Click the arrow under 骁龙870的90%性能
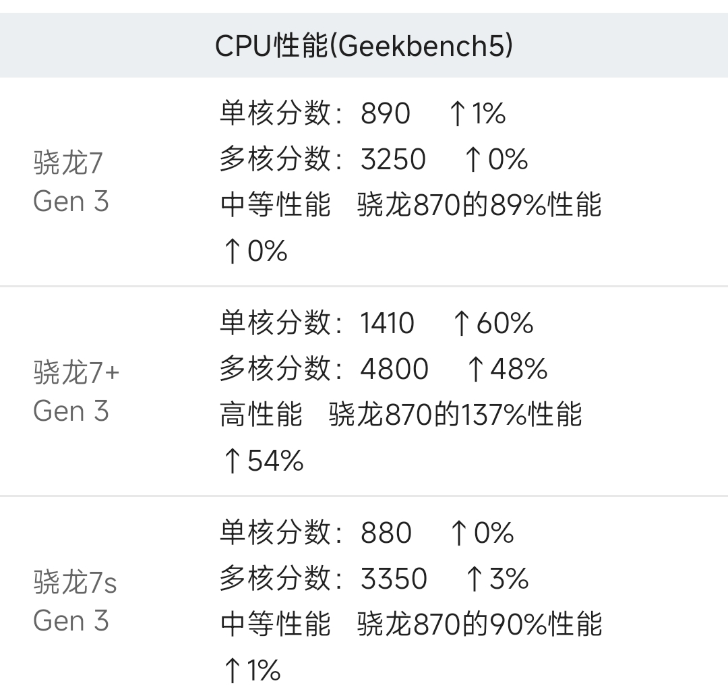This screenshot has height=700, width=728. 231,670
